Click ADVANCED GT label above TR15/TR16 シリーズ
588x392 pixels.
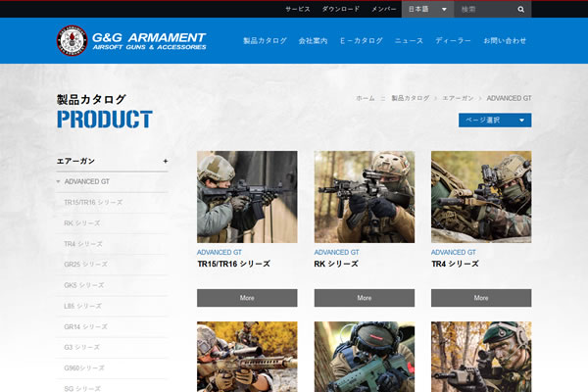click(220, 253)
